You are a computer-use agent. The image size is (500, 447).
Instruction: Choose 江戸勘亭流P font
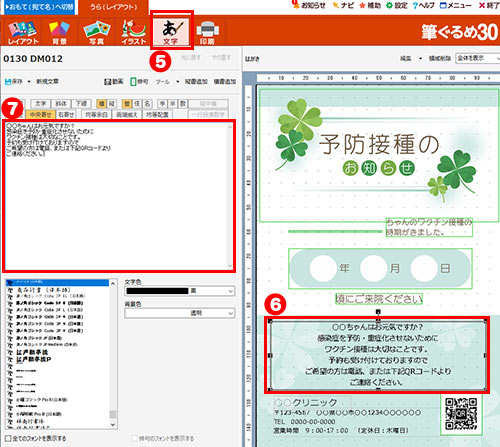(x=34, y=359)
